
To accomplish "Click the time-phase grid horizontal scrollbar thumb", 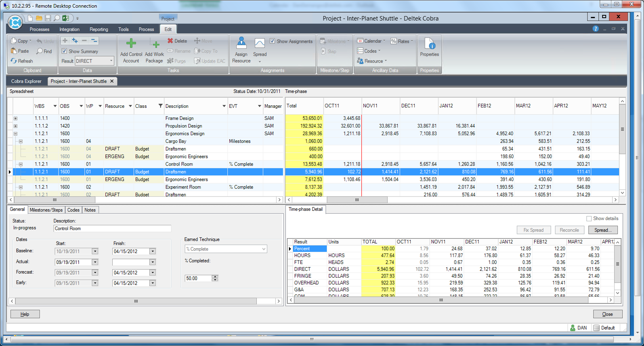I will coord(357,200).
